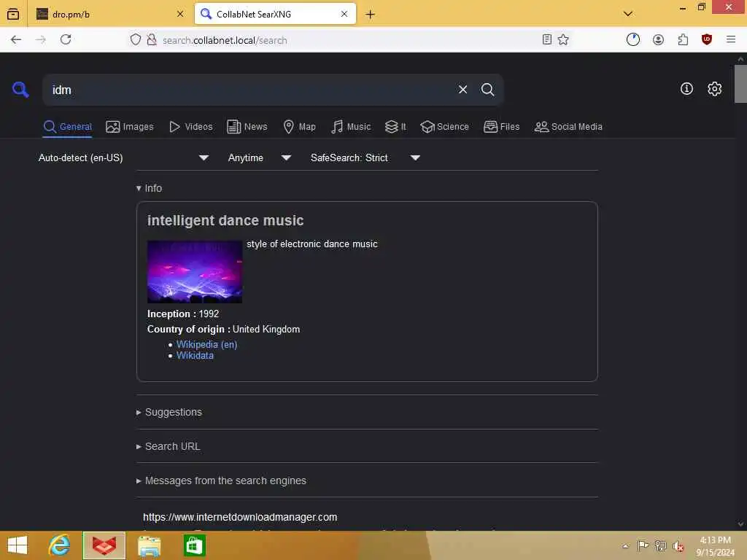The height and width of the screenshot is (560, 747).
Task: Switch to the Files category
Action: (501, 127)
